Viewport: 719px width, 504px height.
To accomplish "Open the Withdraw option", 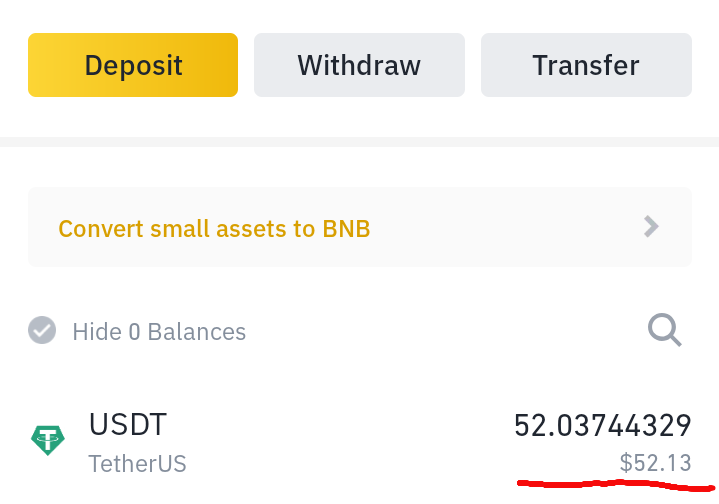I will (360, 65).
